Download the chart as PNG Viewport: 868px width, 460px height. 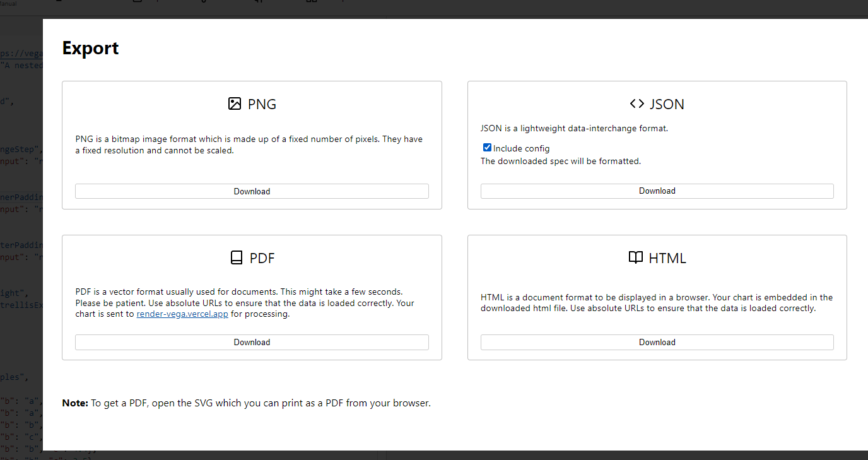(x=252, y=191)
